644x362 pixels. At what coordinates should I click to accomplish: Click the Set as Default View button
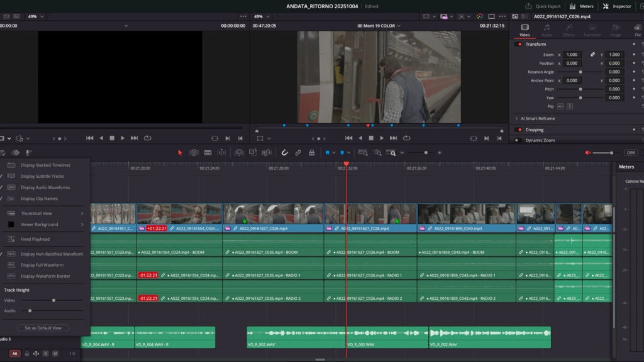(x=43, y=328)
